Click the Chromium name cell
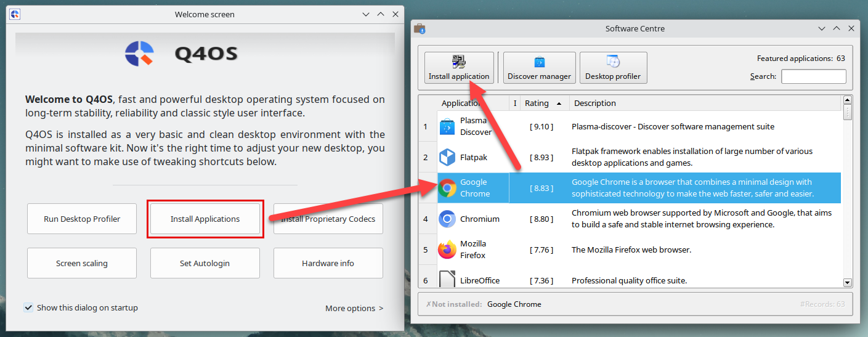This screenshot has width=868, height=337. [x=473, y=219]
